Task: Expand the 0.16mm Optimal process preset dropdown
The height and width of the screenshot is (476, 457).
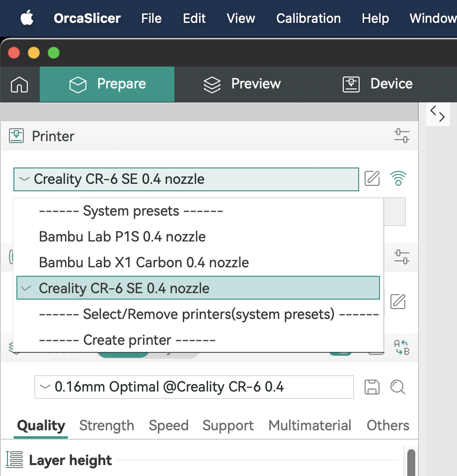Action: click(194, 387)
